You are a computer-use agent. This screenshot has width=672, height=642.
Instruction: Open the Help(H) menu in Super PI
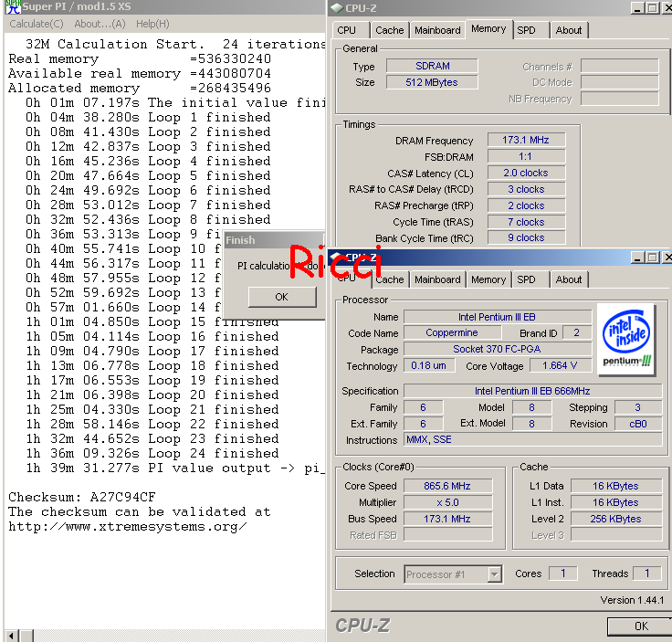click(x=152, y=24)
